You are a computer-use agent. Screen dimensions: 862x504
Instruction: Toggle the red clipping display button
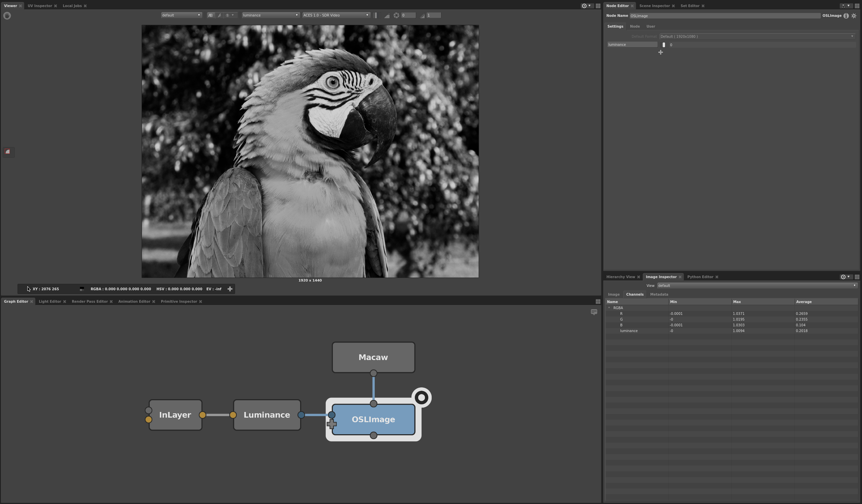point(7,151)
